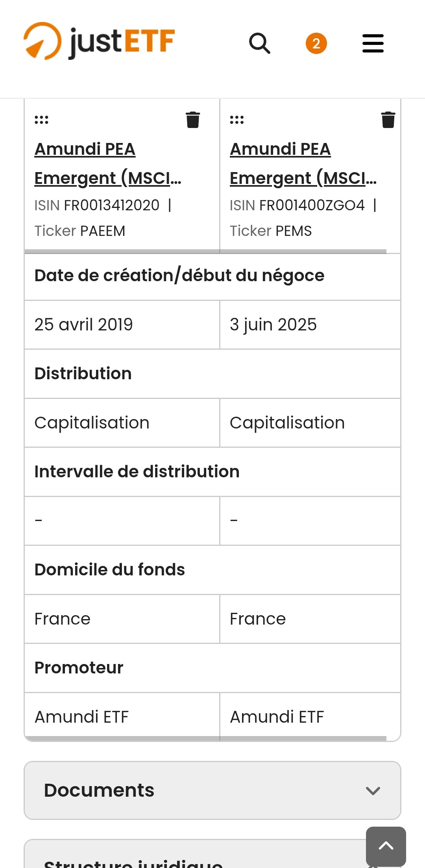Delete the PAEEM ETF from comparison
The width and height of the screenshot is (425, 868).
[x=193, y=120]
